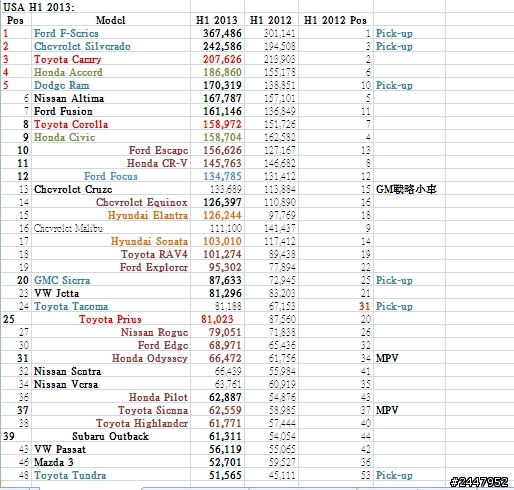Click the 'Honda Pilot' cell
This screenshot has height=490, width=514.
click(x=159, y=397)
